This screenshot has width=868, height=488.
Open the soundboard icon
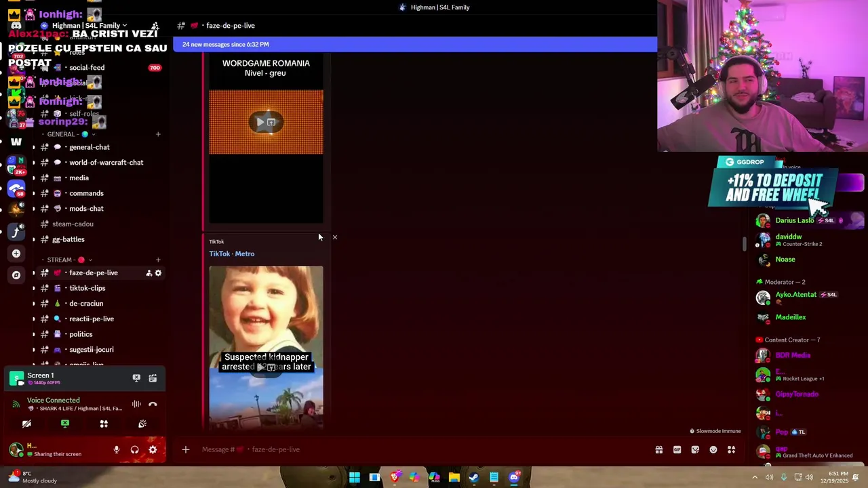pos(142,424)
